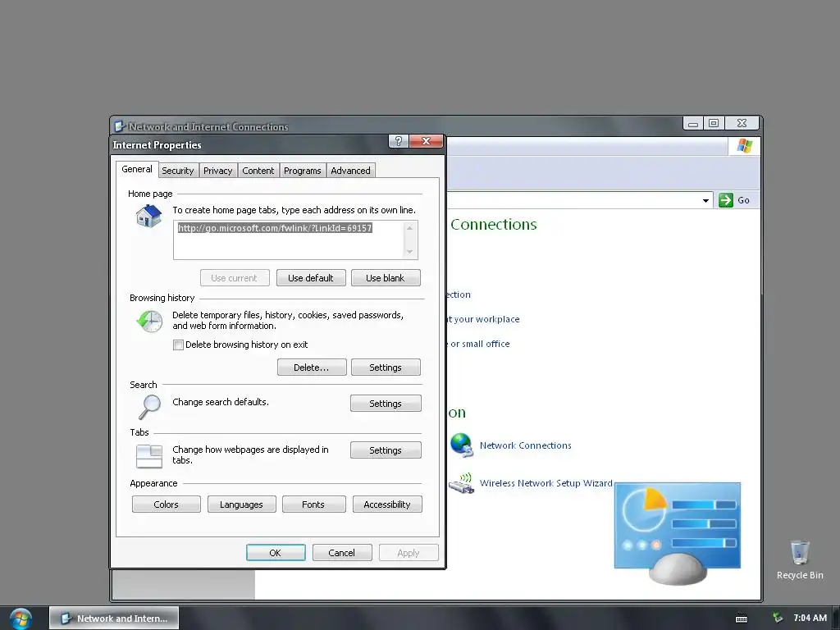
Task: Click the Languages button
Action: point(241,504)
